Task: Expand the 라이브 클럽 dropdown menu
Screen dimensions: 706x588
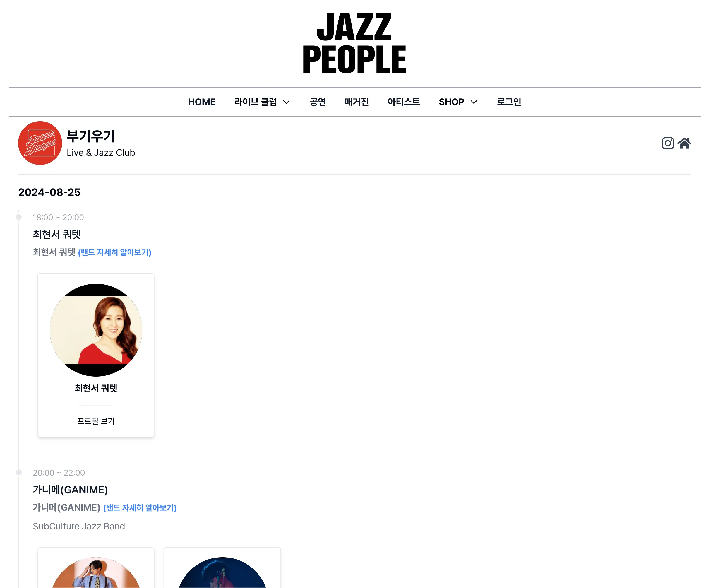Action: coord(262,102)
